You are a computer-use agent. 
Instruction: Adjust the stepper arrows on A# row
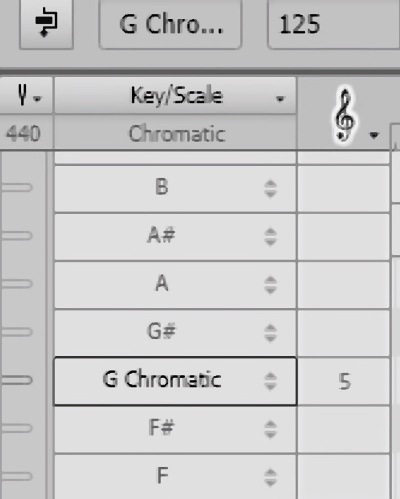270,237
